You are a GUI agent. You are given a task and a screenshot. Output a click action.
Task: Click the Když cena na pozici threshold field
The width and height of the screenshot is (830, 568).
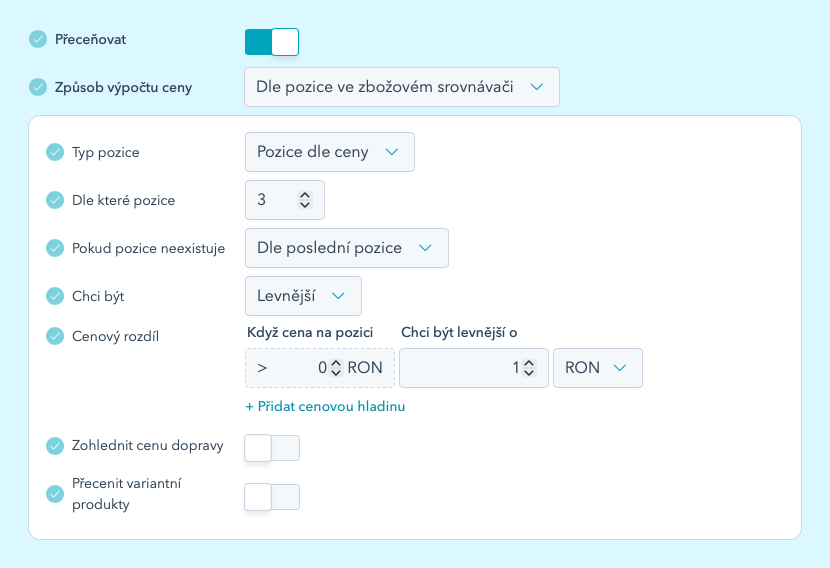[320, 368]
